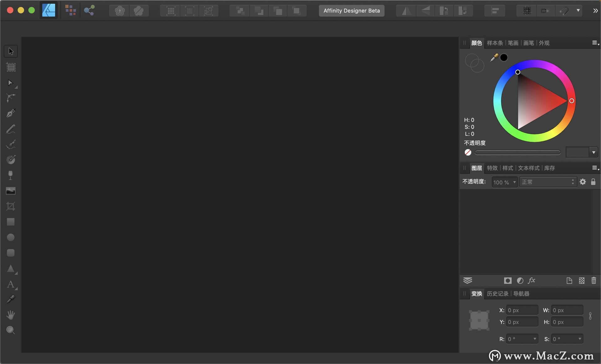The width and height of the screenshot is (601, 364).
Task: Expand the rotation R angle dropdown
Action: coord(535,339)
